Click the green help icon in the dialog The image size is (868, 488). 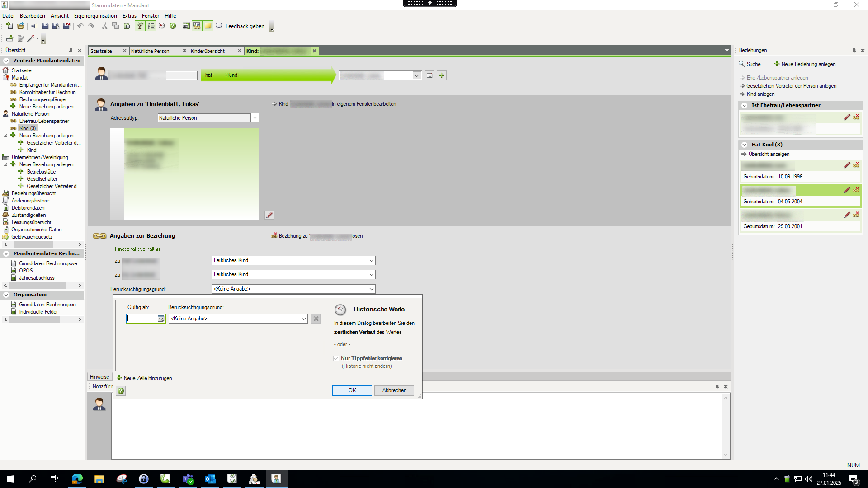click(121, 391)
